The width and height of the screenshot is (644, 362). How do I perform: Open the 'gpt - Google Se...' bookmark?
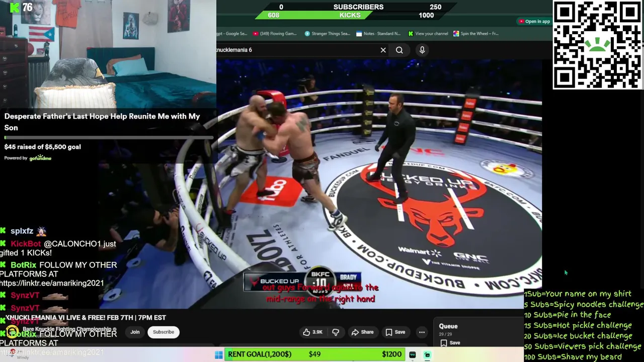(x=231, y=34)
